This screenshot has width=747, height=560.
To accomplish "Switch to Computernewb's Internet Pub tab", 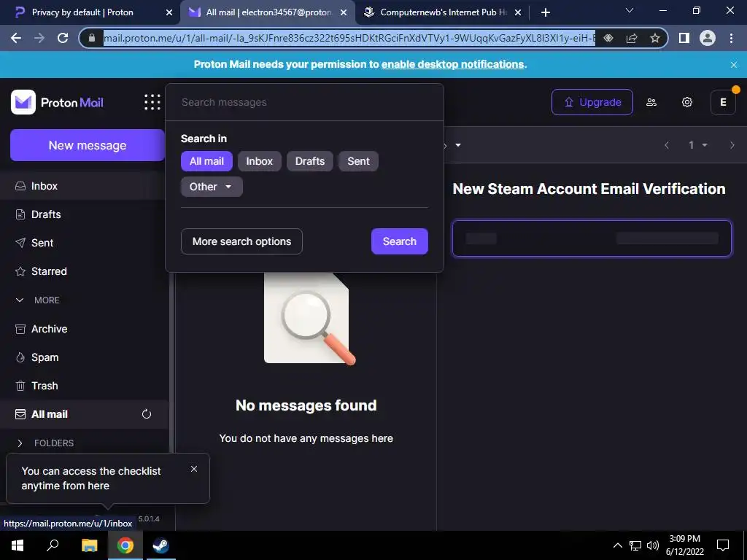I will pos(443,12).
